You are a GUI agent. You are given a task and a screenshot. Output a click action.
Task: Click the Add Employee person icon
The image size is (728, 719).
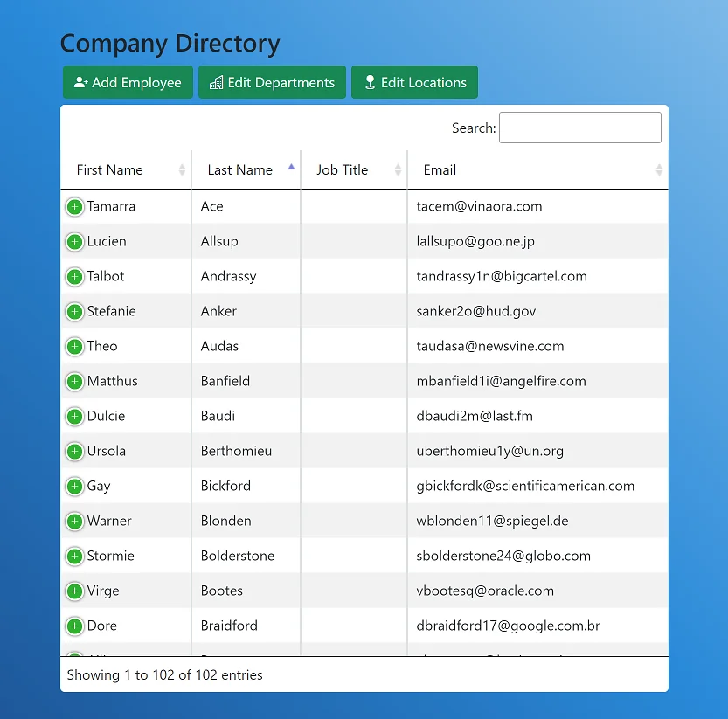[x=81, y=83]
